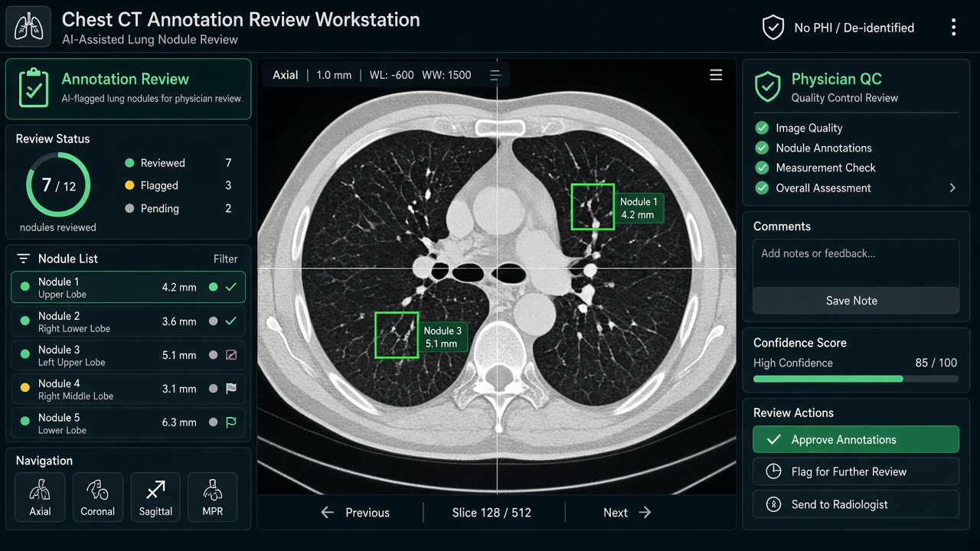Select Nodule 3 Left Upper Lobe row
Image resolution: width=980 pixels, height=551 pixels.
[128, 355]
